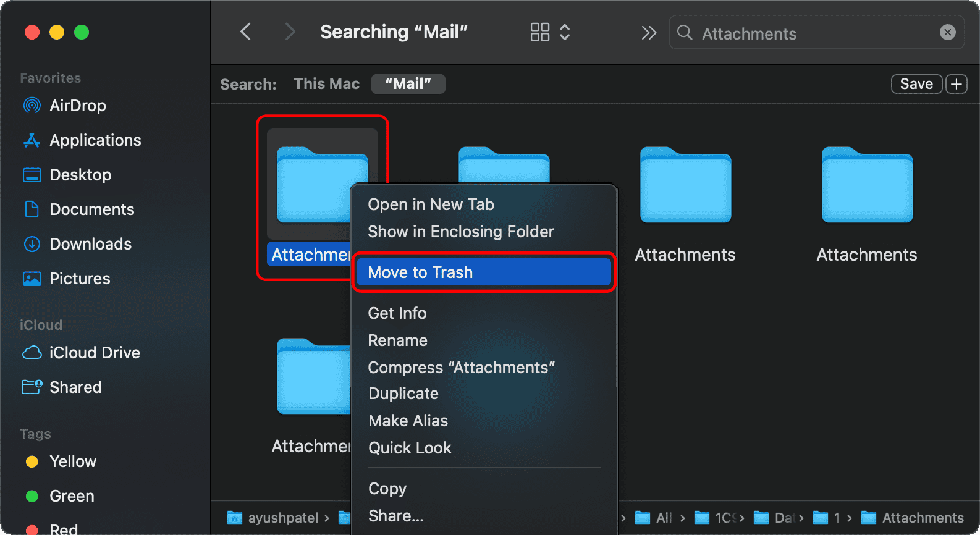Click the Attachments search input field
This screenshot has width=980, height=535.
pos(816,33)
